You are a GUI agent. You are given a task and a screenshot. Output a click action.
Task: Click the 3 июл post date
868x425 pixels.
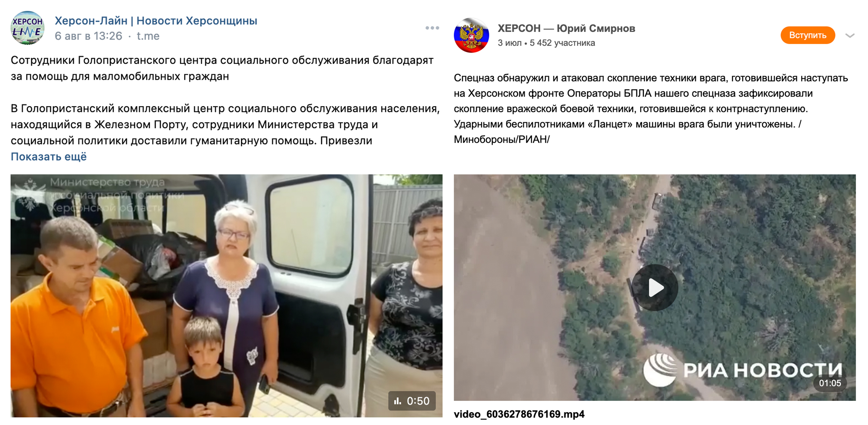click(509, 43)
